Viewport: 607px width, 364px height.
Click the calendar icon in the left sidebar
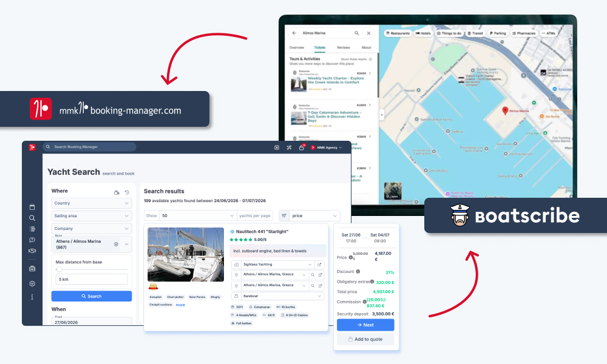(32, 207)
